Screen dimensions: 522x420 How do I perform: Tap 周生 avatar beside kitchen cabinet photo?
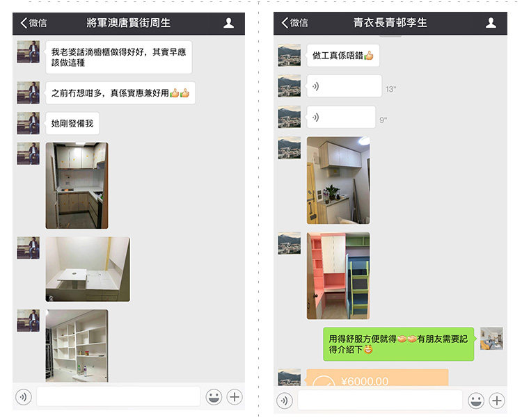tap(29, 154)
